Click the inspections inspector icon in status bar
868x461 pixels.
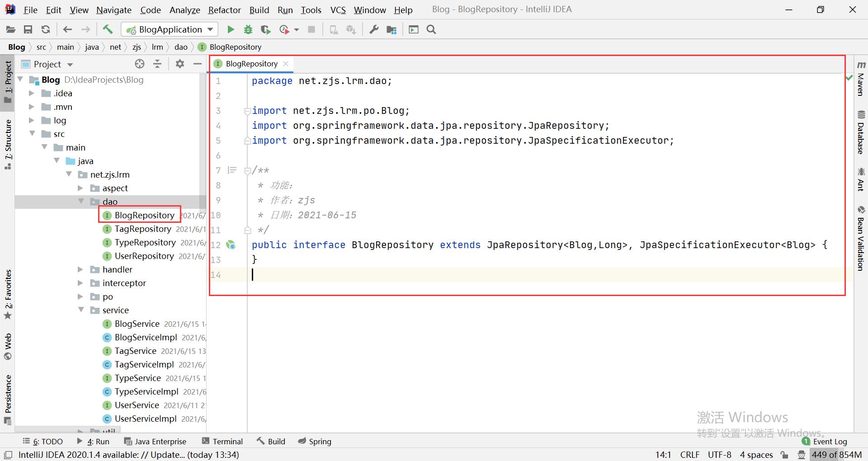[802, 455]
